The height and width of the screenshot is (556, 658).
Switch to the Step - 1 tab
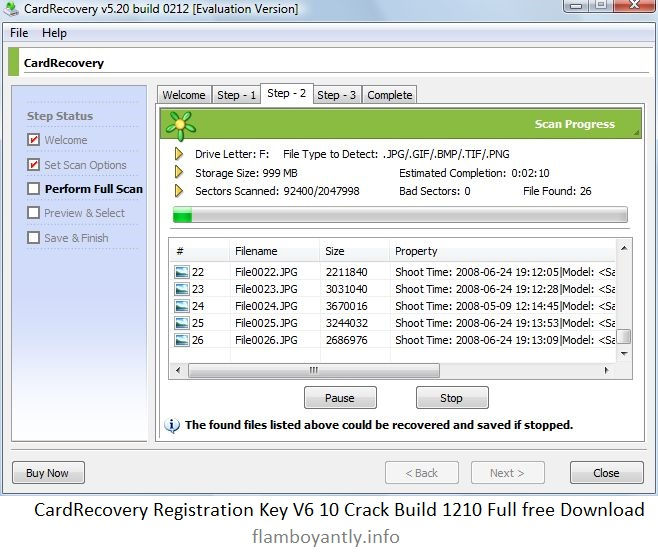click(236, 95)
